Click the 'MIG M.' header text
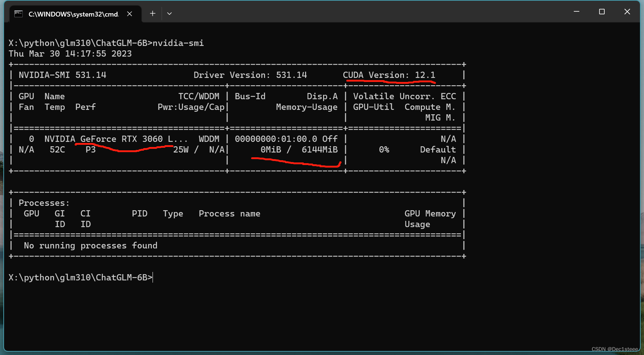644x355 pixels. (x=440, y=118)
